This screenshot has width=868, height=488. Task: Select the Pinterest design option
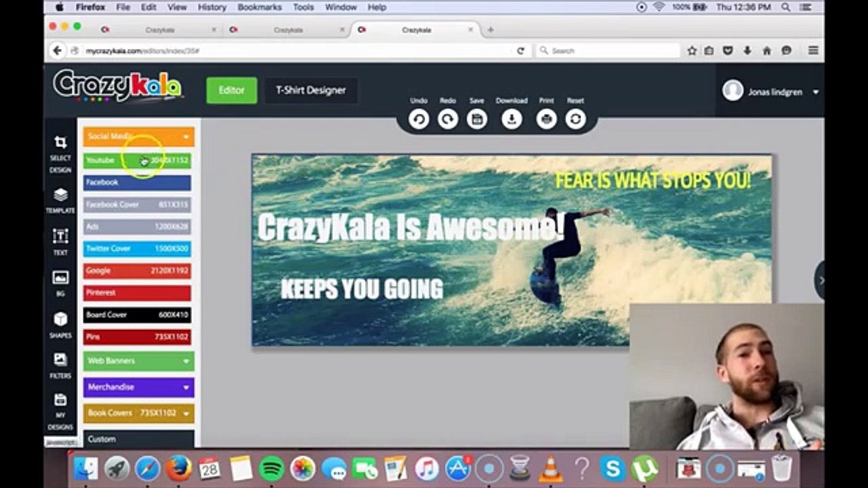point(137,293)
